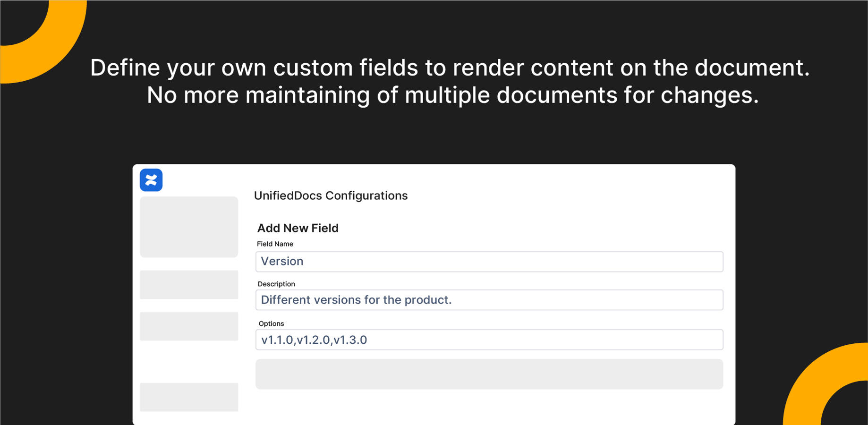868x425 pixels.
Task: Select the UnifiedDocs Configurations title
Action: coord(331,195)
